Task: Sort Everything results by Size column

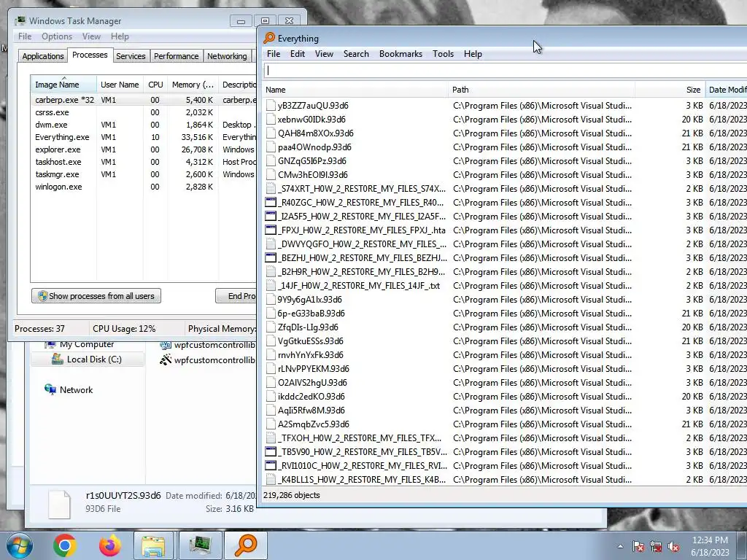Action: (670, 90)
